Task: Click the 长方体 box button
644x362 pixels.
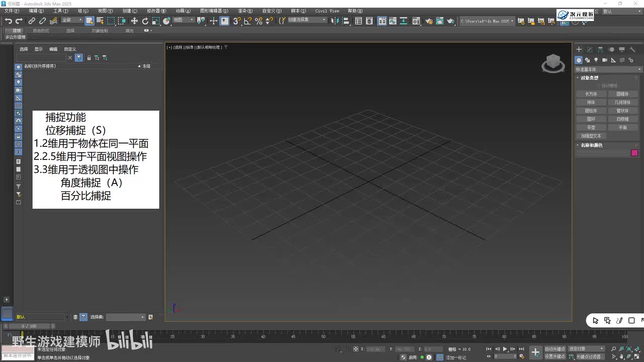Action: click(591, 94)
